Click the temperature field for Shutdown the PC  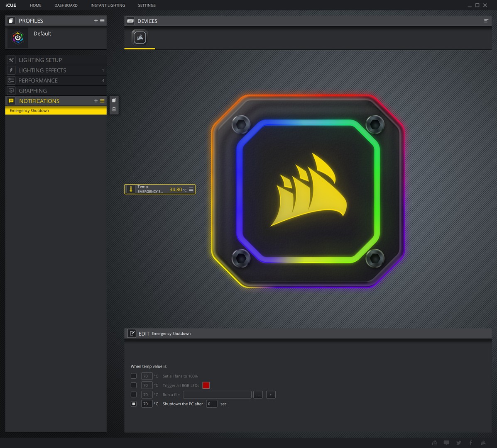coord(147,404)
